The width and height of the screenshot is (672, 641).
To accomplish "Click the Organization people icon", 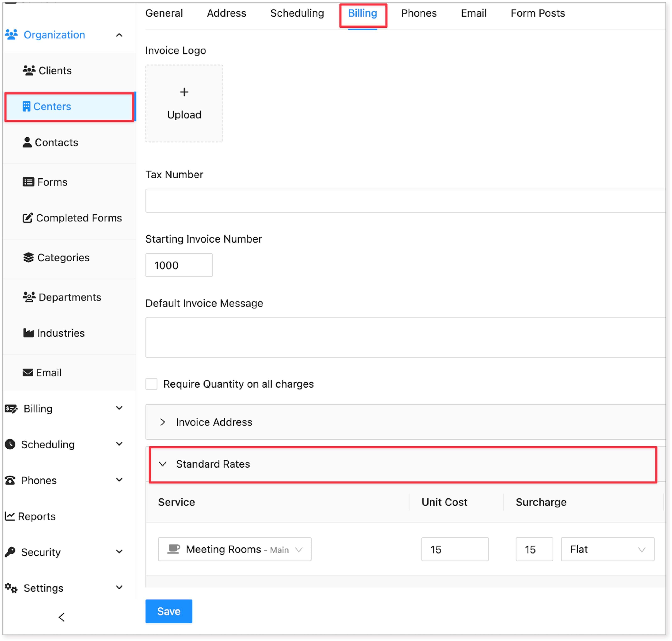I will point(11,34).
